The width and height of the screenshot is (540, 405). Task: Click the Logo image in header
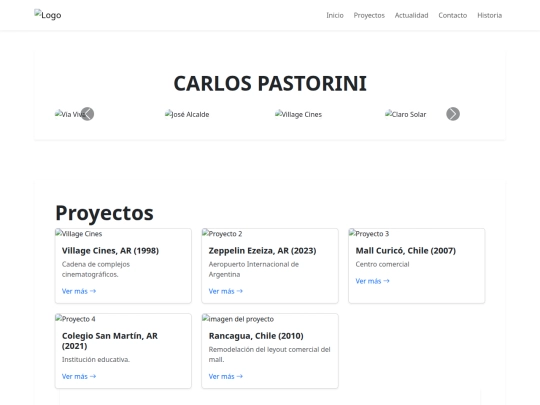coord(48,15)
